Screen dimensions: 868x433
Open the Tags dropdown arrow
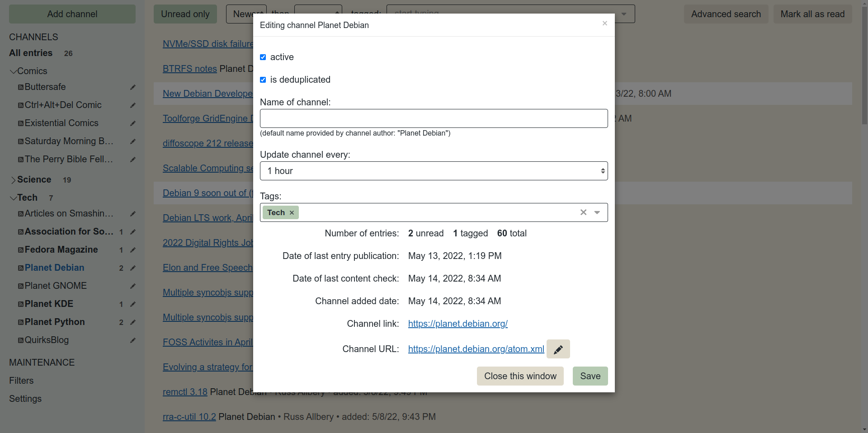pos(597,212)
